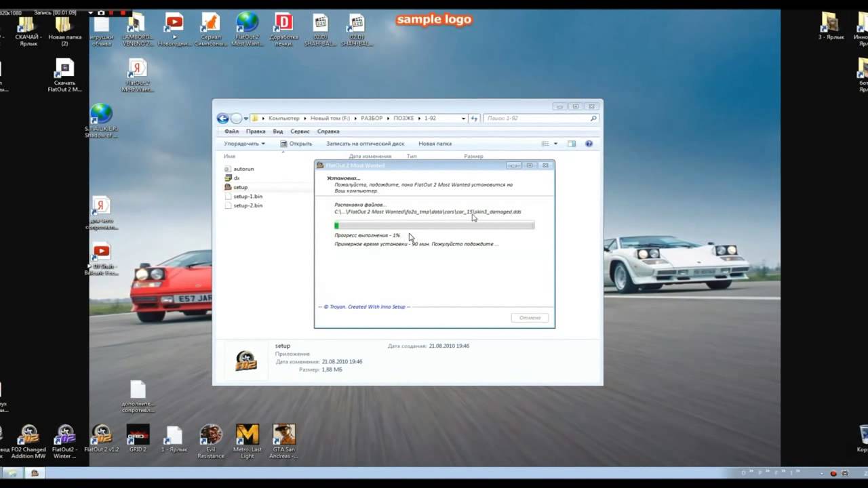Refresh the Explorer address bar
This screenshot has height=488, width=868.
(x=475, y=118)
